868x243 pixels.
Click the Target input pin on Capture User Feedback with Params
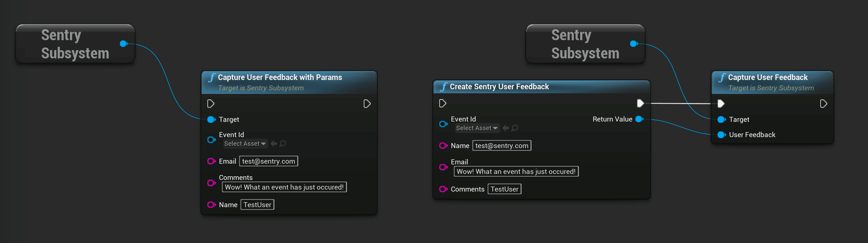click(211, 120)
